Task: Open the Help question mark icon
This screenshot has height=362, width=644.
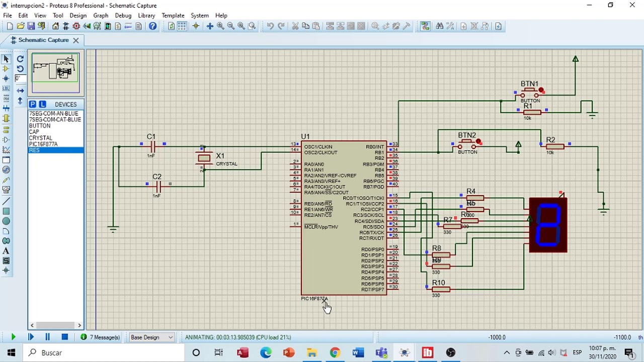Action: tap(153, 26)
